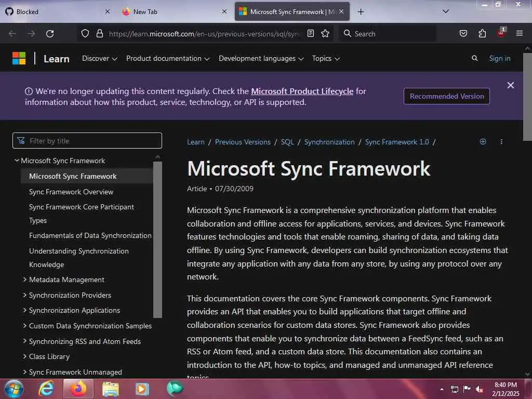Open the article more options dots

coord(501,141)
